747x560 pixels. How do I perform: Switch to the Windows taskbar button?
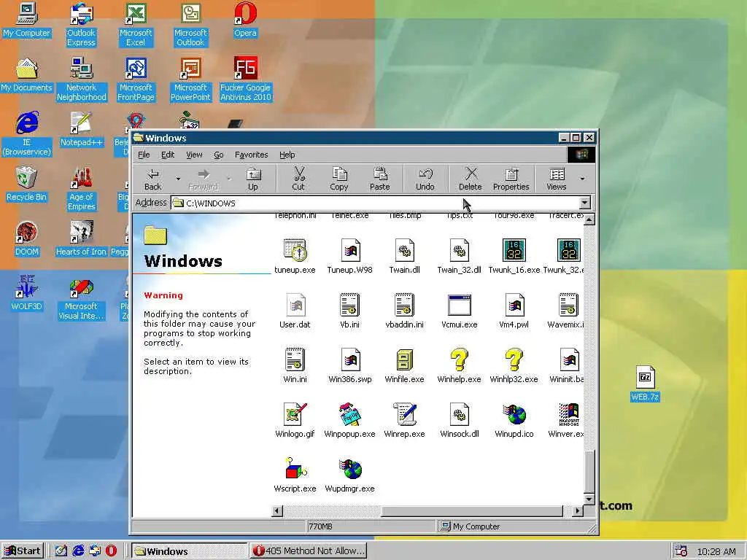pos(189,551)
